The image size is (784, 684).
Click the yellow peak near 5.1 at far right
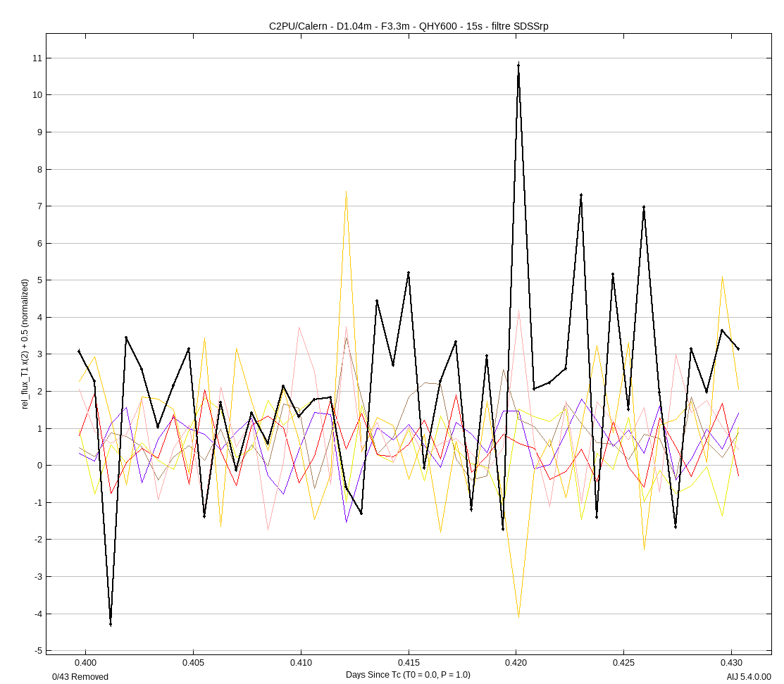coord(723,278)
